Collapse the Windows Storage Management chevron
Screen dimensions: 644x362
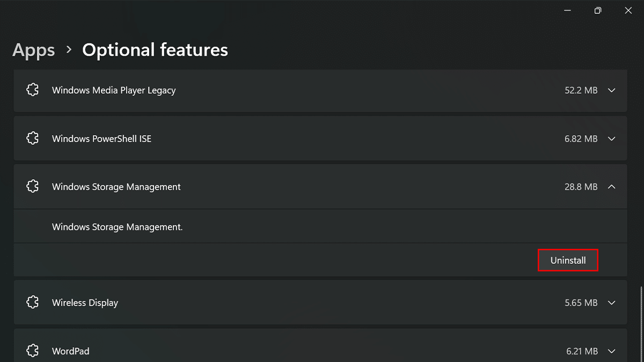click(611, 187)
